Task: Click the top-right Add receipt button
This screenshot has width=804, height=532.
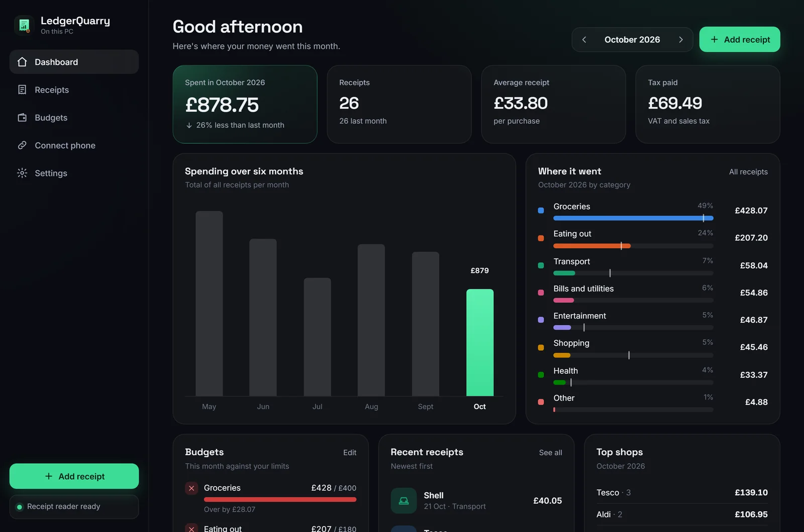Action: [740, 40]
